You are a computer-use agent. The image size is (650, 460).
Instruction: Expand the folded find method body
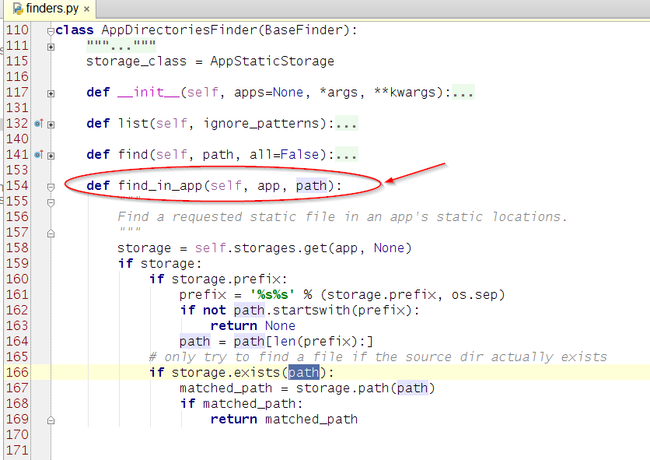point(51,155)
